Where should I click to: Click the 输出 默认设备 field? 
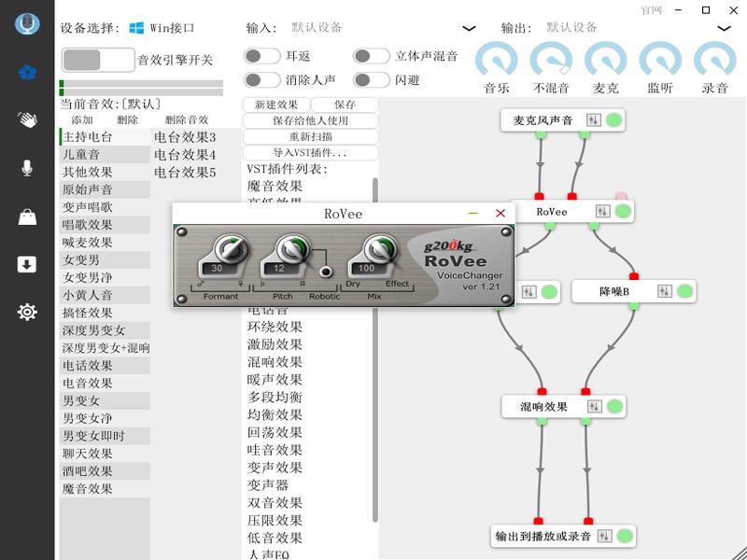639,28
